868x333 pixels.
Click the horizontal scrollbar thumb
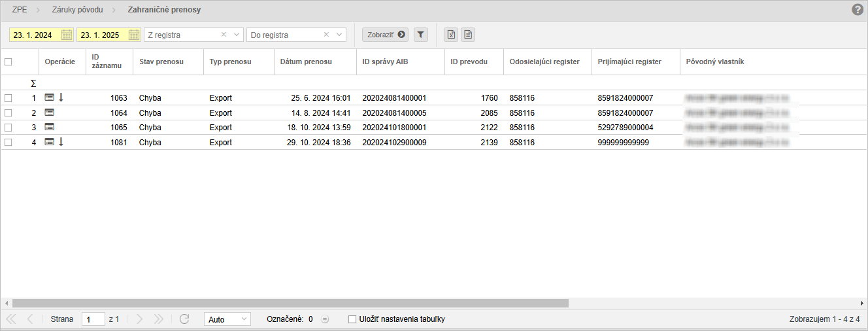290,304
